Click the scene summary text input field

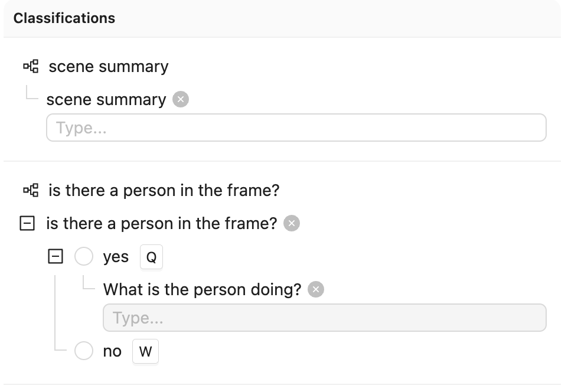point(296,128)
